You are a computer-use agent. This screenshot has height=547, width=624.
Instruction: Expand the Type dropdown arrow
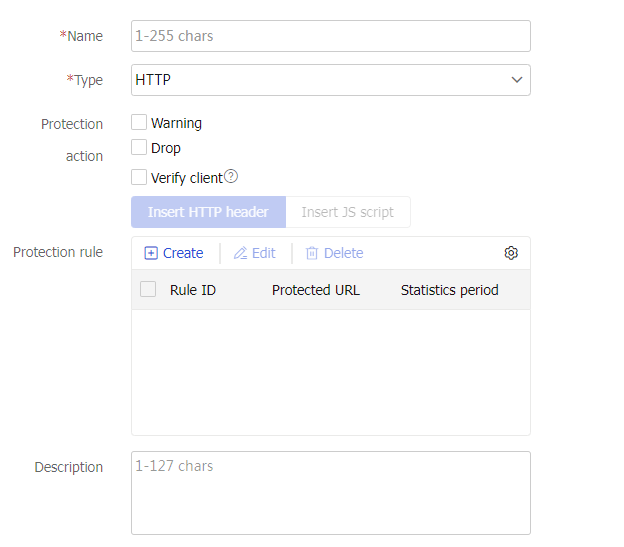tap(516, 80)
